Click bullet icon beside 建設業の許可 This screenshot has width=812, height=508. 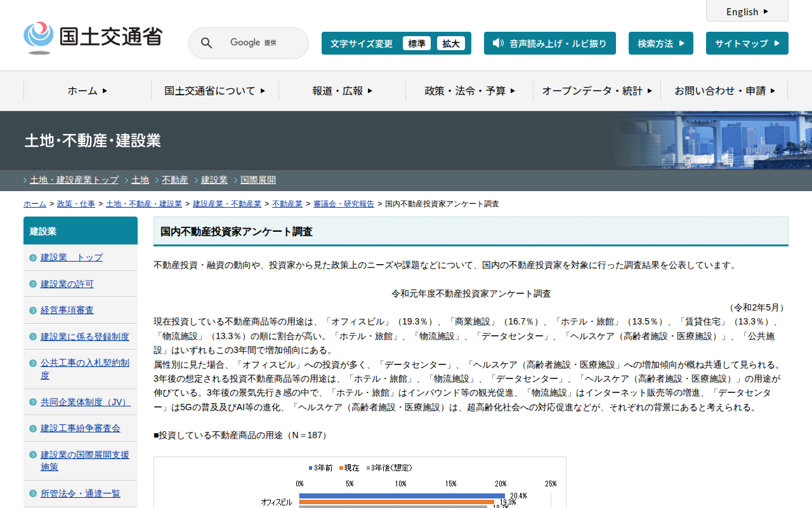[x=33, y=284]
